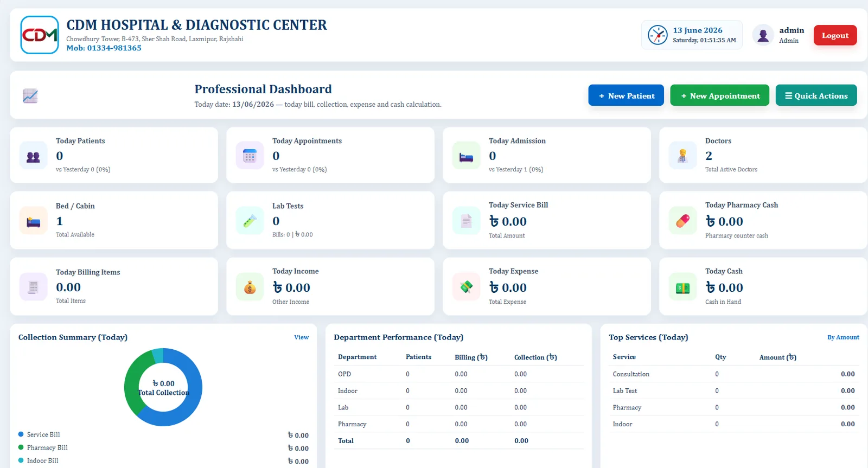Click the hospital phone number link
Viewport: 868px width, 468px height.
pos(104,48)
